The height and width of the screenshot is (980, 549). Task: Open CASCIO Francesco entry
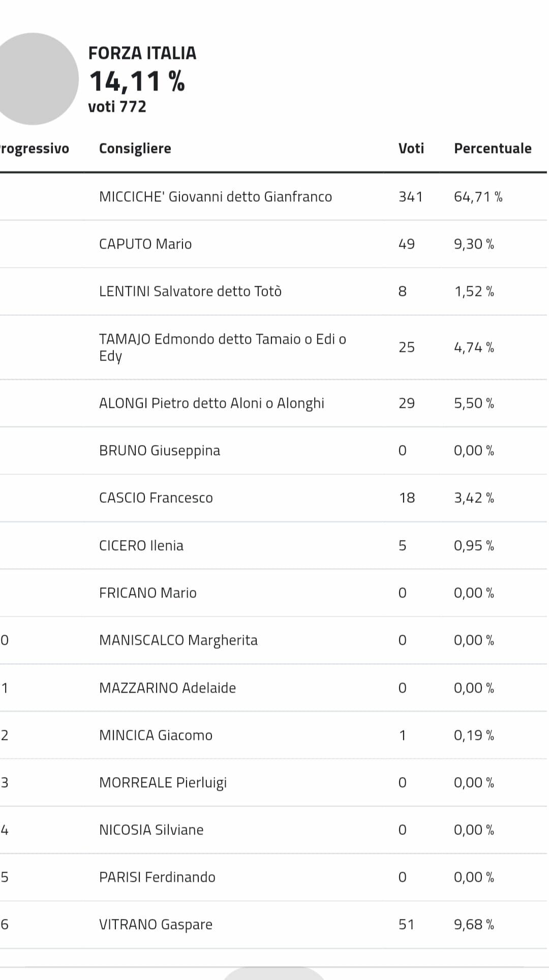coord(156,498)
